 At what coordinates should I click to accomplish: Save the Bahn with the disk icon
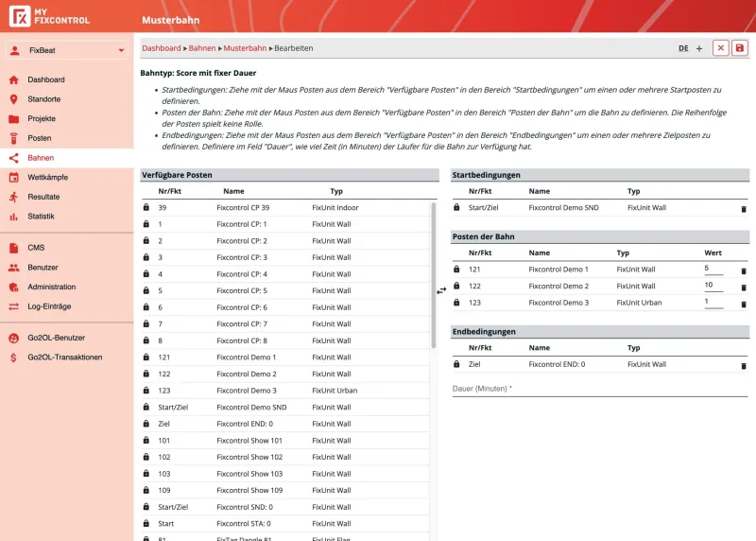[740, 48]
